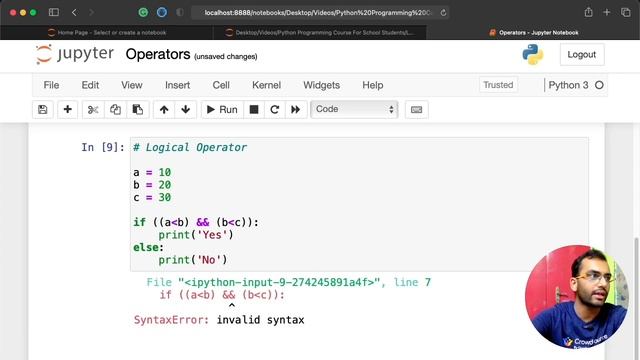Image resolution: width=640 pixels, height=360 pixels.
Task: Open the Widgets menu
Action: (x=321, y=85)
